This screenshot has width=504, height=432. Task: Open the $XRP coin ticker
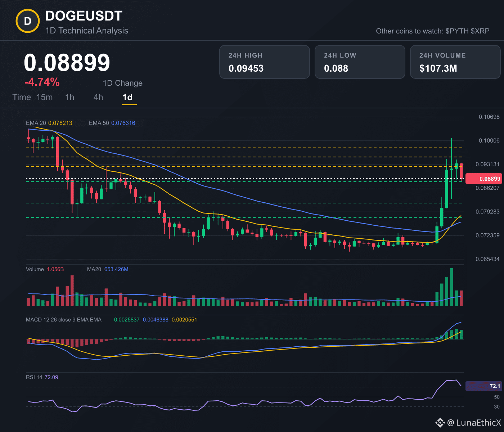[x=480, y=31]
